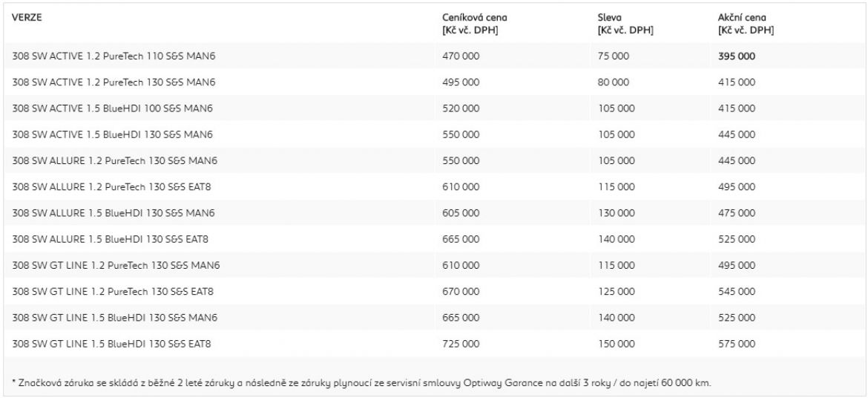Click the 150 000 discount cell
This screenshot has width=868, height=398.
(x=616, y=344)
